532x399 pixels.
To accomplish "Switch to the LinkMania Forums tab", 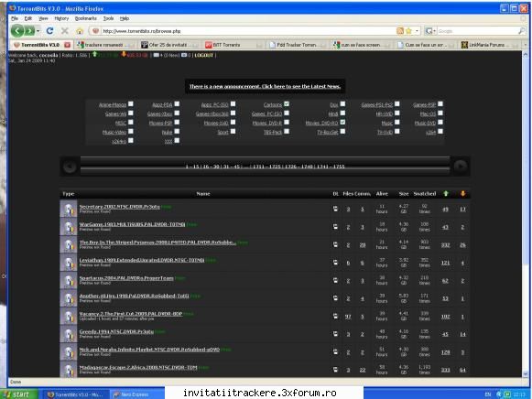I will click(490, 45).
